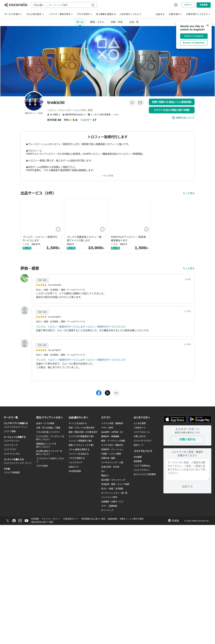Image resolution: width=215 pixels, height=644 pixels.
Task: Click スカウトを送る button
Action: (172, 110)
